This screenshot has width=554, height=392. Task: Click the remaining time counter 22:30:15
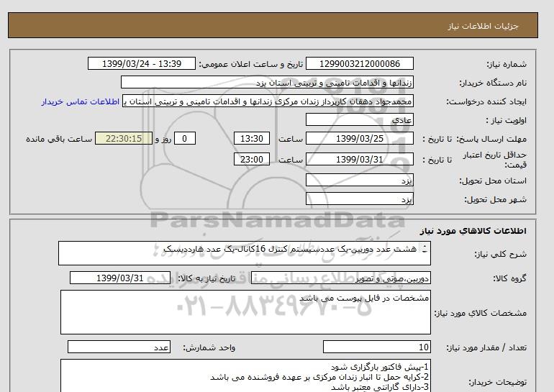tap(124, 138)
